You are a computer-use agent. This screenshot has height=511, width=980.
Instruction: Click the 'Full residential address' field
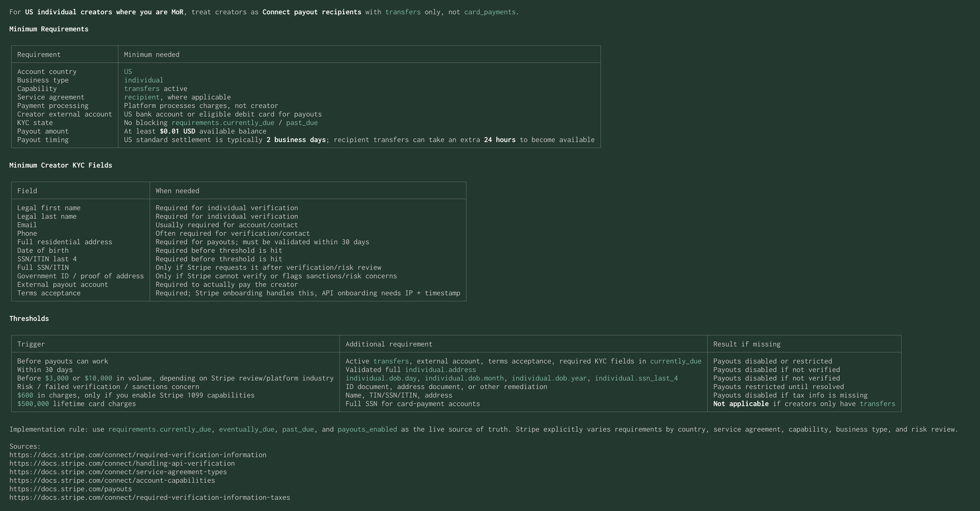pos(64,242)
